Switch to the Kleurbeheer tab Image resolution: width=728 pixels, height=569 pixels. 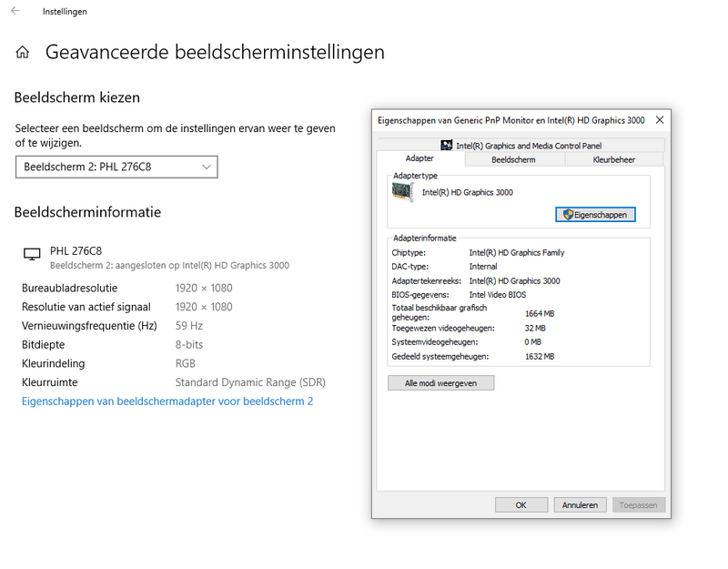(x=613, y=160)
